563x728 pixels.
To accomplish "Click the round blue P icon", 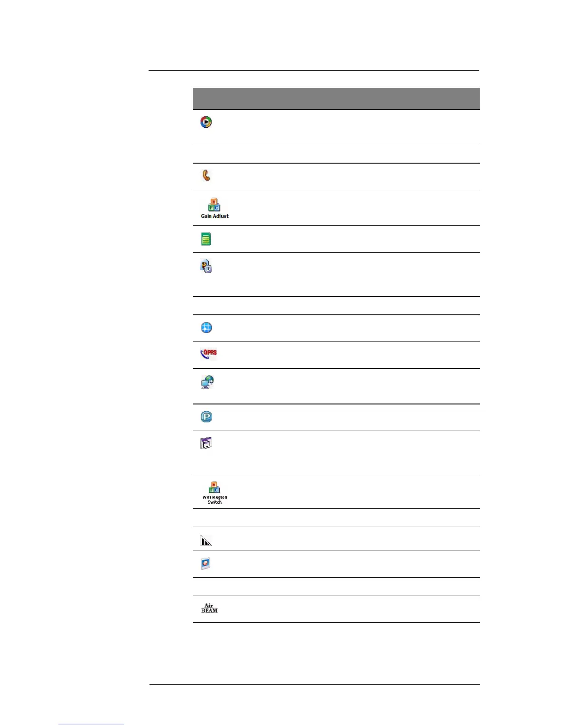I will (207, 417).
